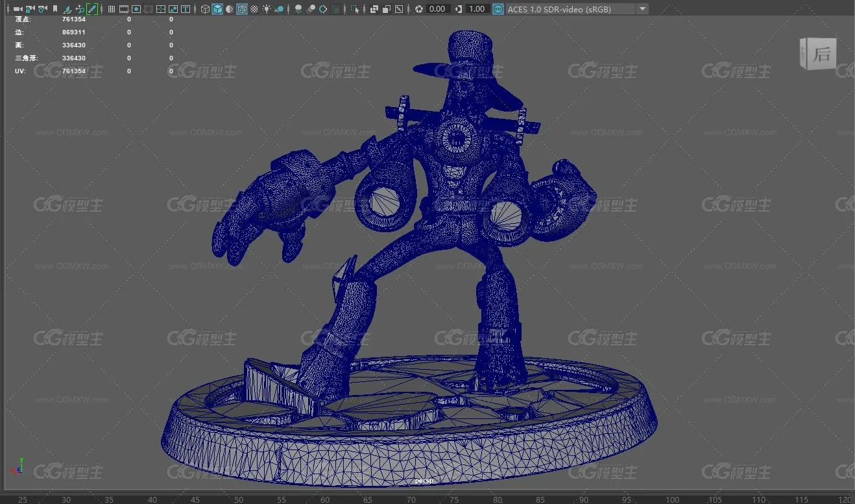The width and height of the screenshot is (855, 504).
Task: Jump to frame 30 on the time slider
Action: point(66,499)
